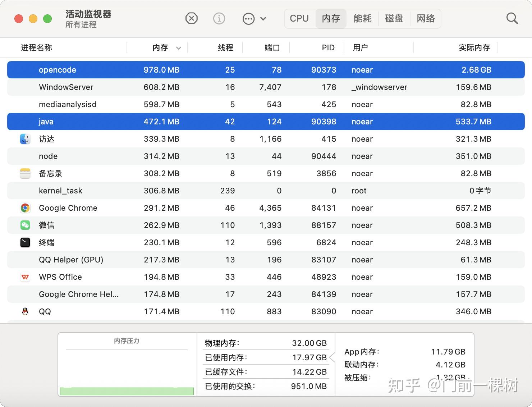Click the Finder icon in 访达 row
The image size is (532, 407).
pos(25,139)
